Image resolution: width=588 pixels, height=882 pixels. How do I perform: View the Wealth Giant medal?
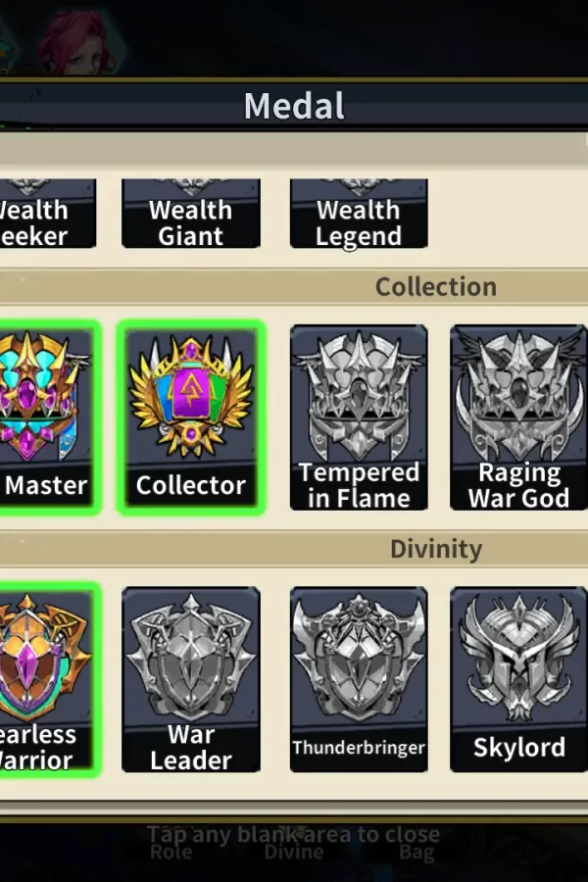tap(191, 214)
